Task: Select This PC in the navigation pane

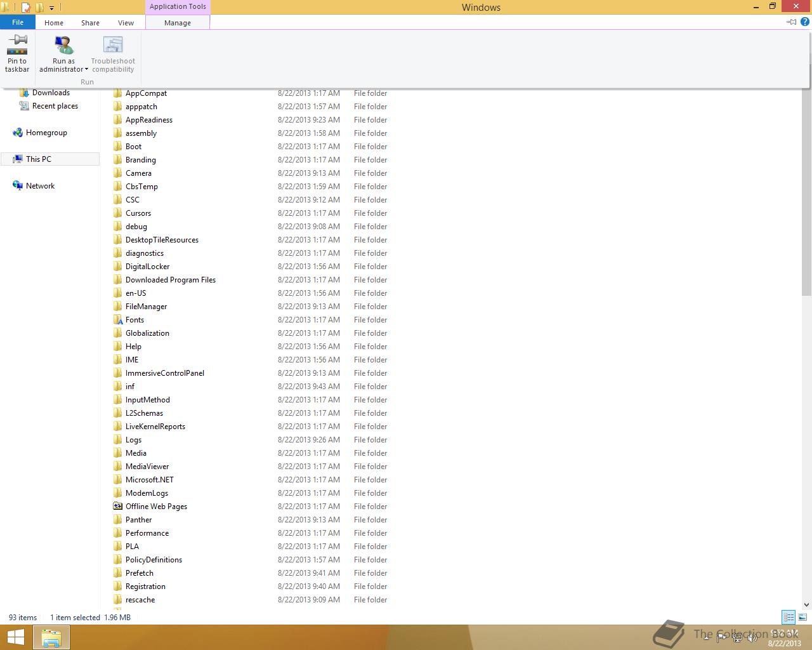Action: [39, 159]
